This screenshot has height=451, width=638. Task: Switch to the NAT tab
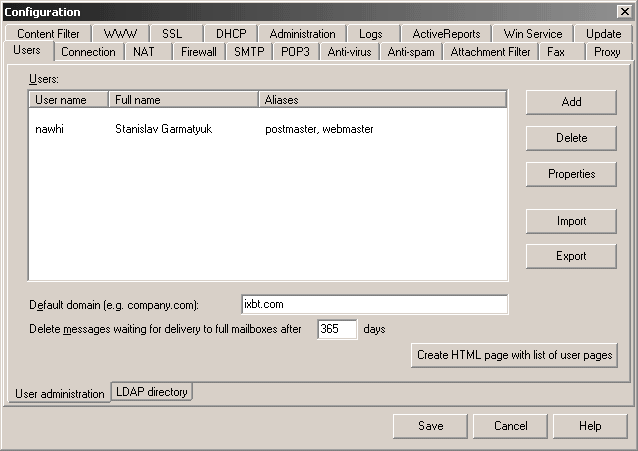[x=147, y=52]
